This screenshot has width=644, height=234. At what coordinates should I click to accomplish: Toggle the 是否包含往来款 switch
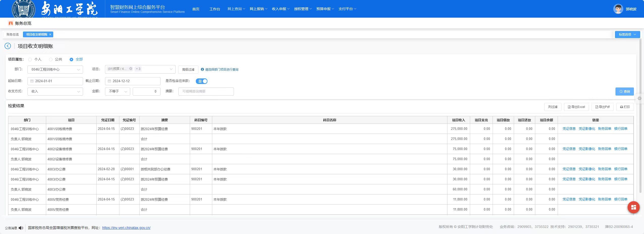202,81
